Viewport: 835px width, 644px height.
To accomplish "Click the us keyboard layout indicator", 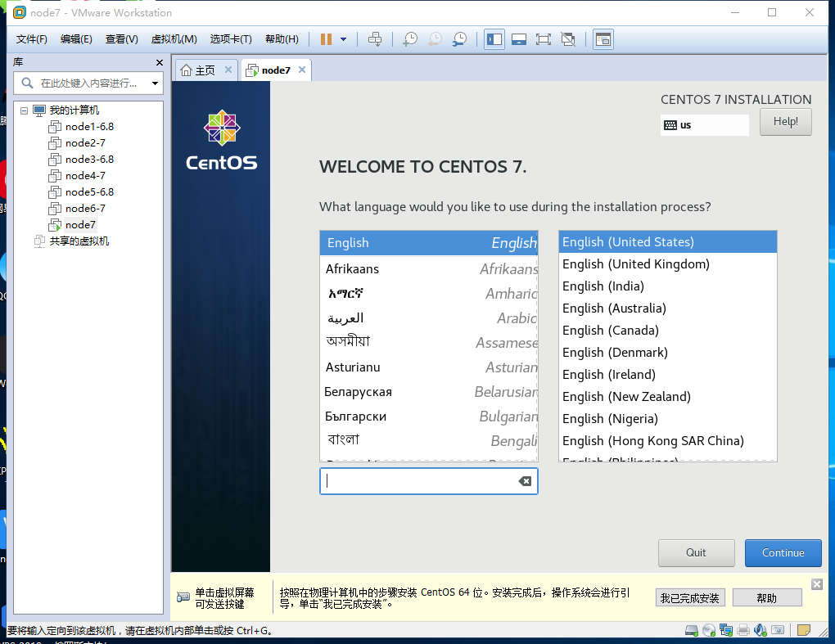I will (704, 125).
